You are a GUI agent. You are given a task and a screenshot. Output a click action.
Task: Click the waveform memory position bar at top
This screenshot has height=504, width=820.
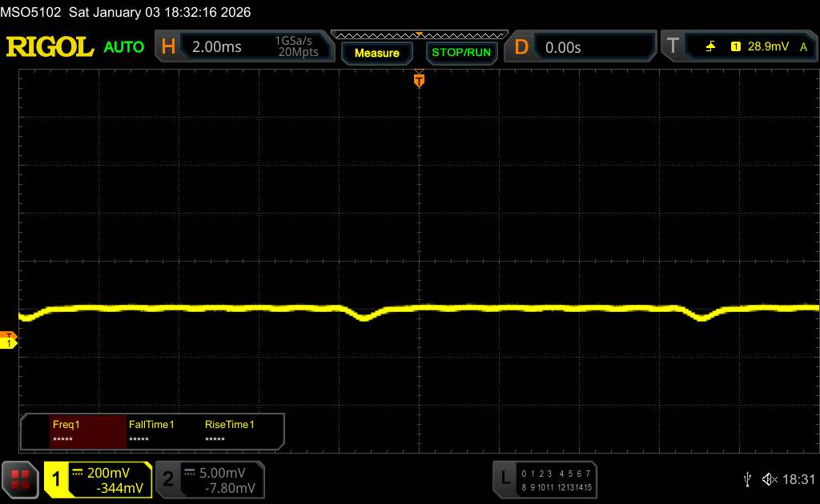[419, 34]
